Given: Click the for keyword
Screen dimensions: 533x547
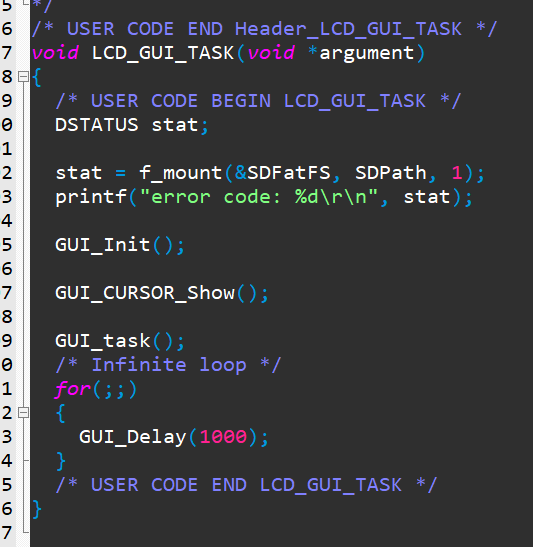Looking at the screenshot, I should 73,389.
